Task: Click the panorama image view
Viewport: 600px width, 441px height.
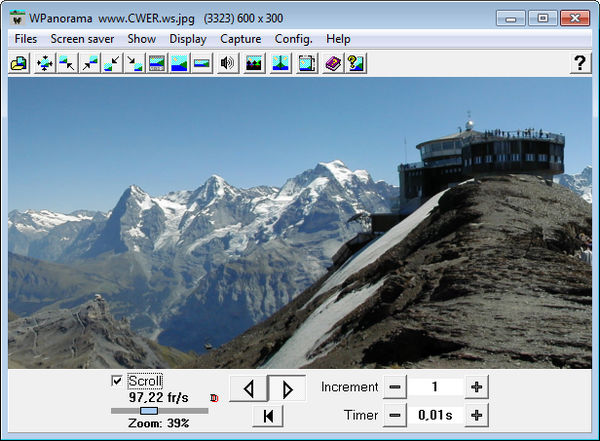Action: click(x=300, y=223)
